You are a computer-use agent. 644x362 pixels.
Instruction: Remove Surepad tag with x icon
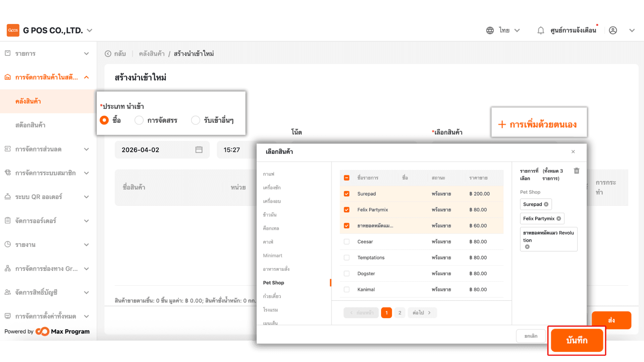[546, 204]
